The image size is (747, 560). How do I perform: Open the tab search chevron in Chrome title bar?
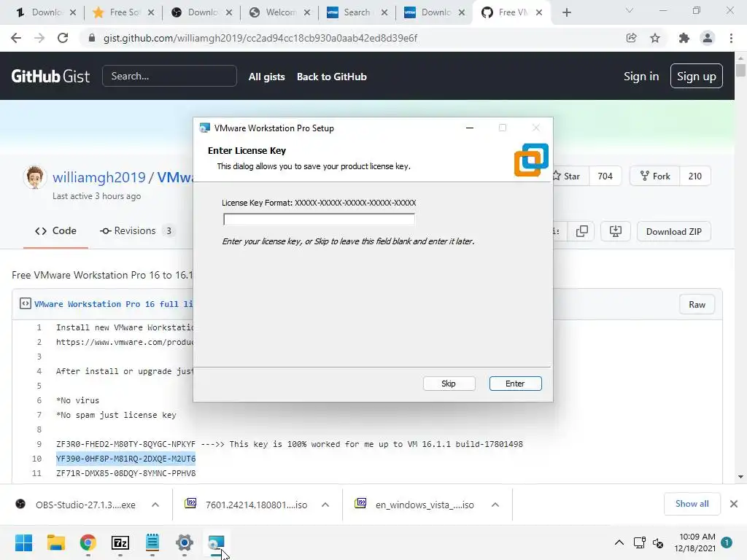629,10
